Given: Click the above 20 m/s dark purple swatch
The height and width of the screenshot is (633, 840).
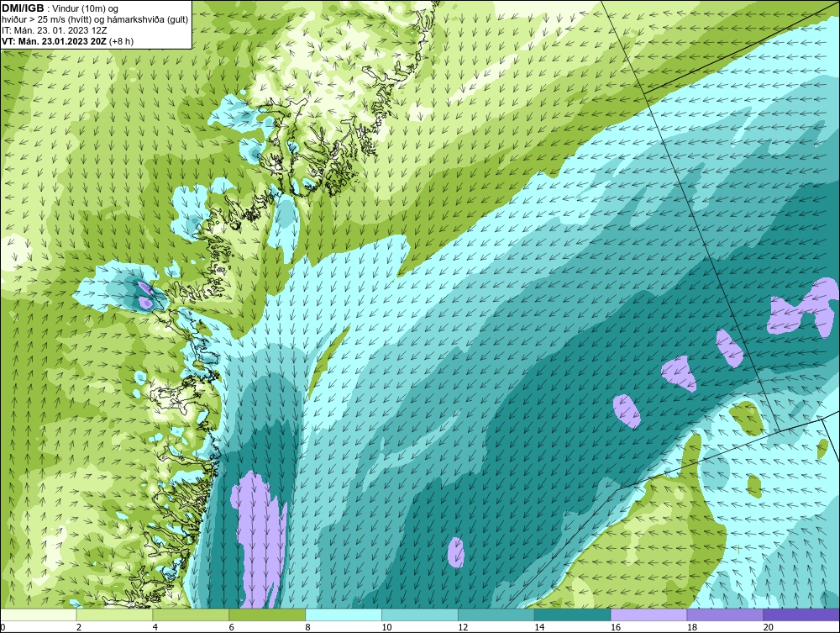Looking at the screenshot, I should (x=801, y=615).
